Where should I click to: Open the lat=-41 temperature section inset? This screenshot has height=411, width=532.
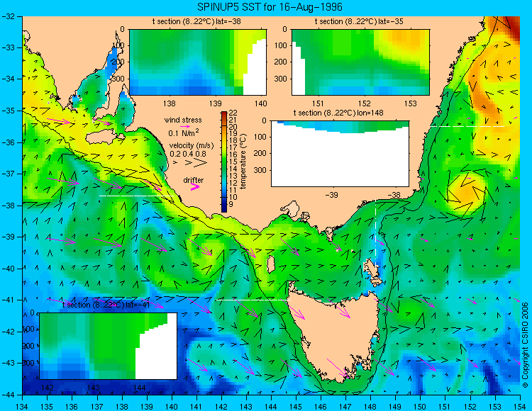[109, 346]
